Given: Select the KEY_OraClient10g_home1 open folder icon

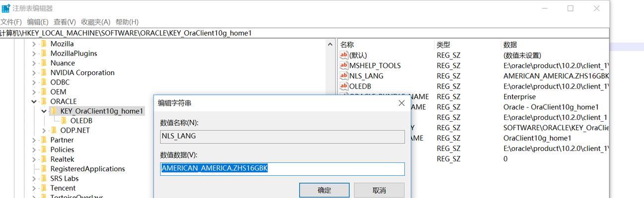Looking at the screenshot, I should pyautogui.click(x=54, y=111).
